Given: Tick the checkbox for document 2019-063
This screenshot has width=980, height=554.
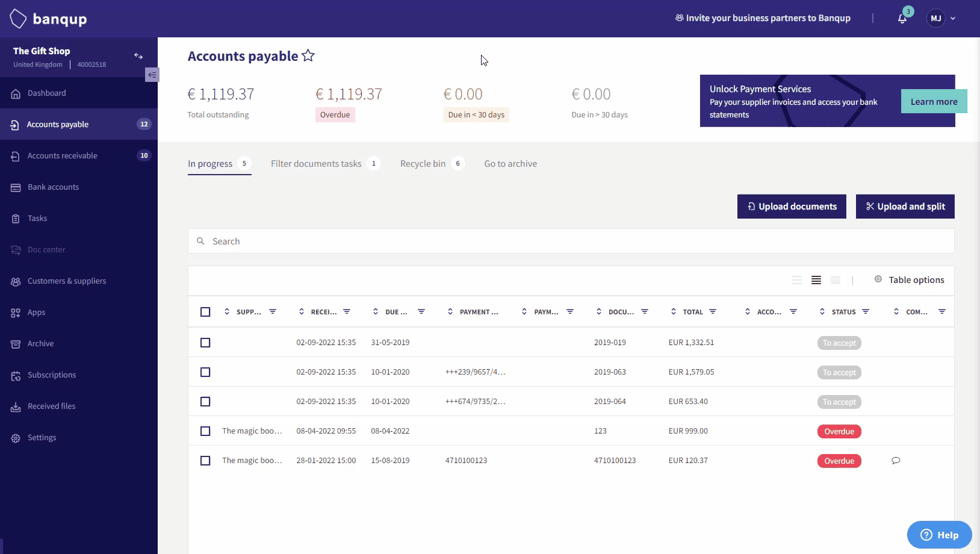Looking at the screenshot, I should pos(205,372).
